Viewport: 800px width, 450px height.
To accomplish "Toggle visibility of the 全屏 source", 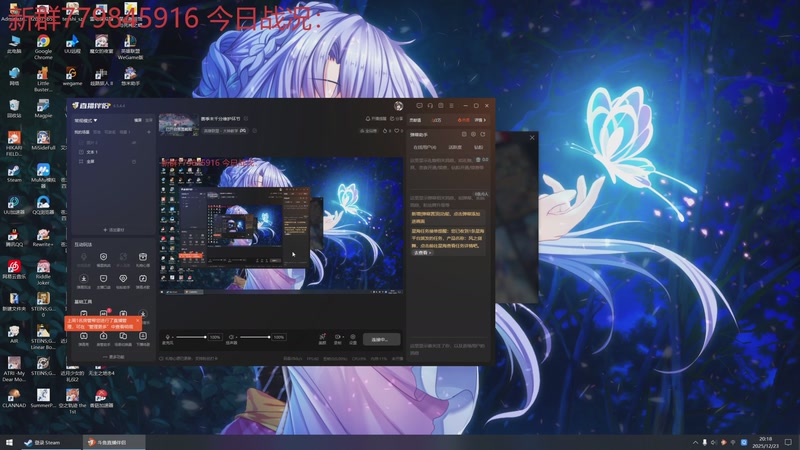I will [x=134, y=162].
